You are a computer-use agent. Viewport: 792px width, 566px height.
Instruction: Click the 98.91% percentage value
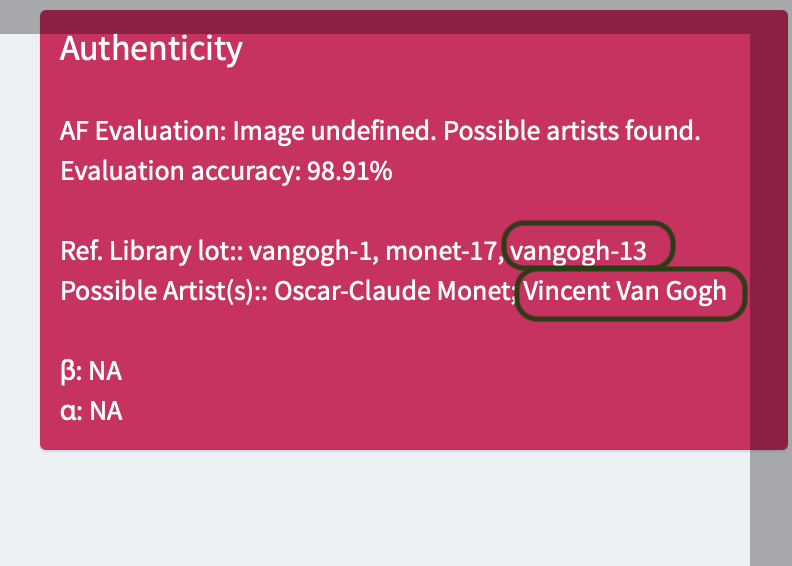pyautogui.click(x=350, y=171)
